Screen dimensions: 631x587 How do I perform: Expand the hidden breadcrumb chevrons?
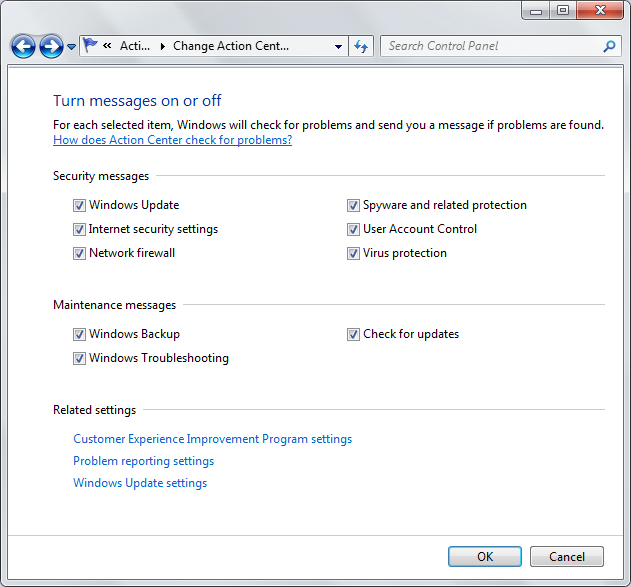pyautogui.click(x=107, y=46)
